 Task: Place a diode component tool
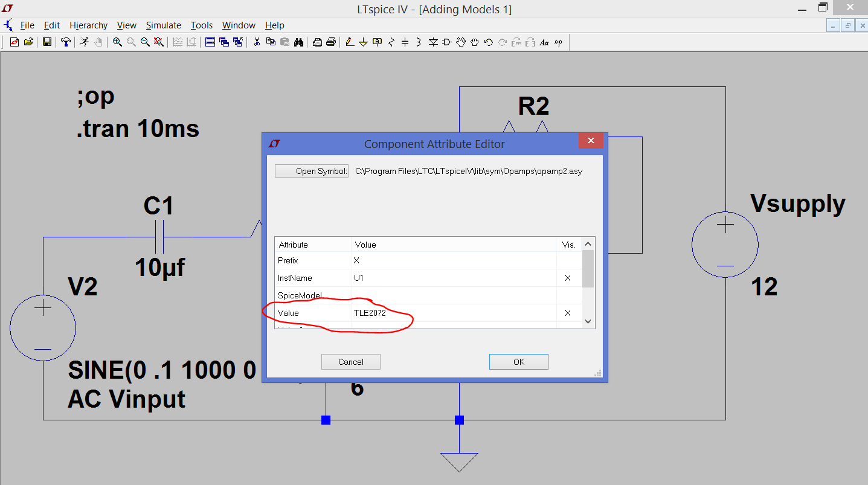tap(433, 42)
